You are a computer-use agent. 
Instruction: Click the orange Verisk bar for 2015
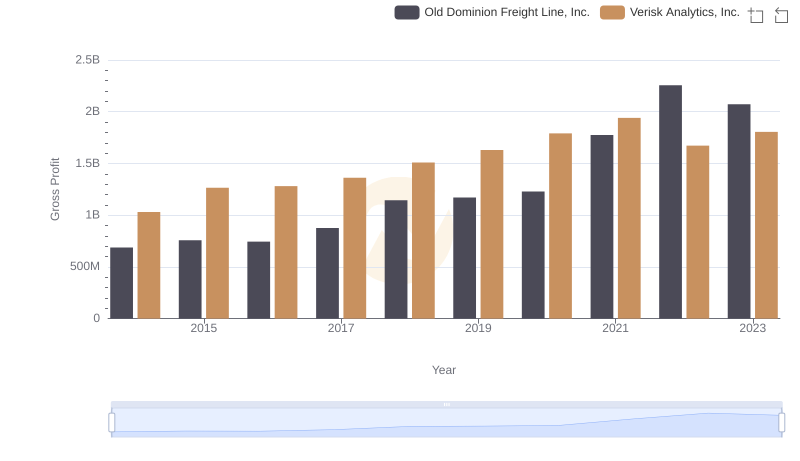click(217, 253)
